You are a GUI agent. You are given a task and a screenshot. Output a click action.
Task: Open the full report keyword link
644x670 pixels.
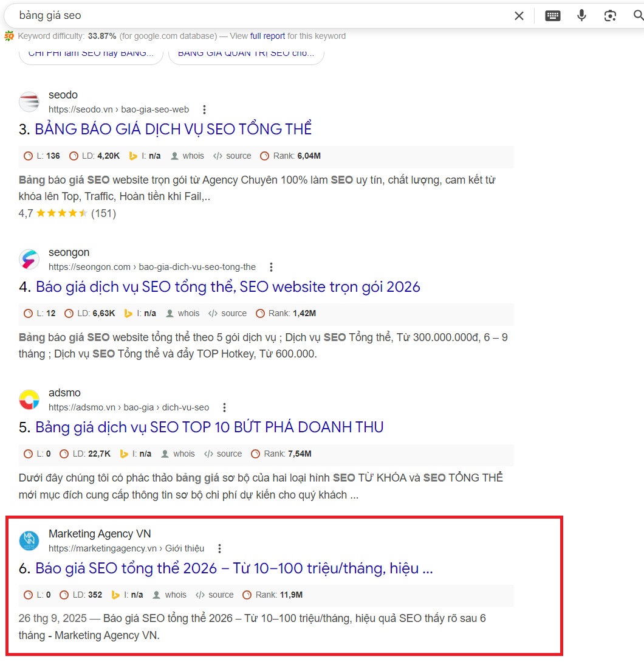(267, 36)
